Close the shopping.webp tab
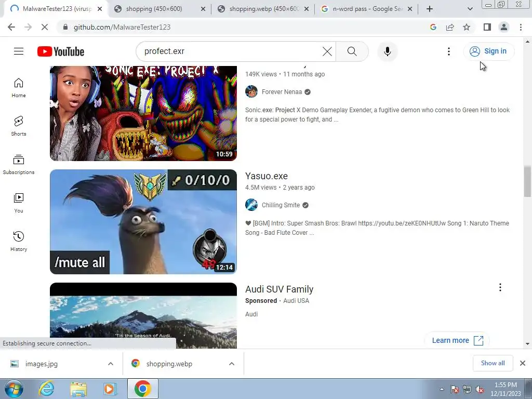532x399 pixels. tap(307, 9)
